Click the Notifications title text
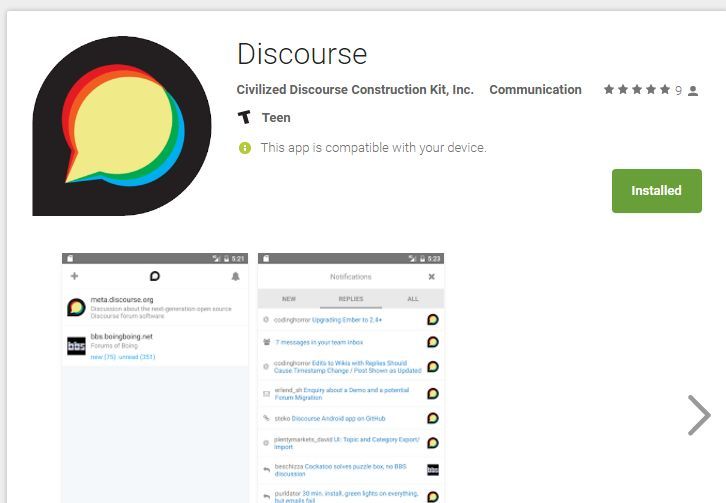The height and width of the screenshot is (503, 726). coord(350,277)
